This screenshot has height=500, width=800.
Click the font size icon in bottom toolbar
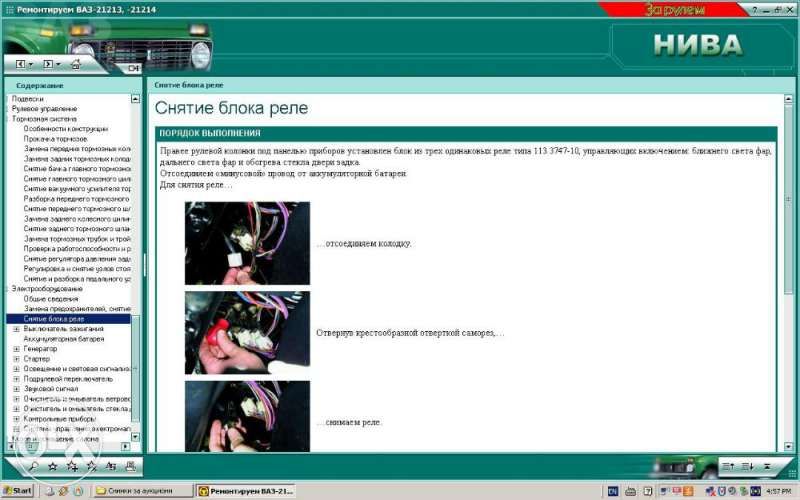click(111, 466)
